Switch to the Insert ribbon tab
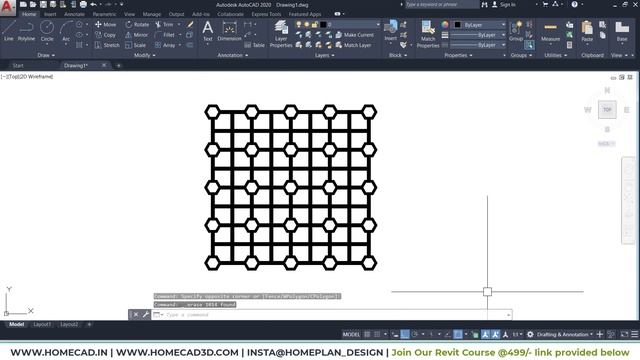640x360 pixels. coord(50,14)
